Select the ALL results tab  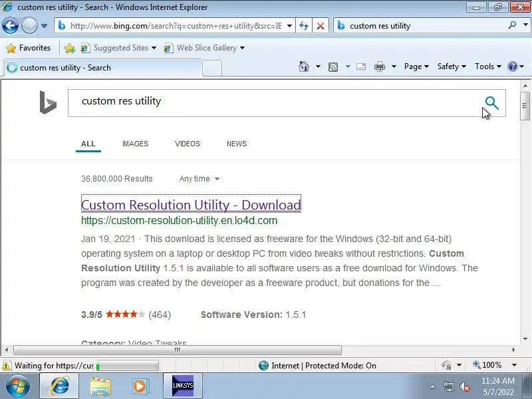pyautogui.click(x=88, y=144)
